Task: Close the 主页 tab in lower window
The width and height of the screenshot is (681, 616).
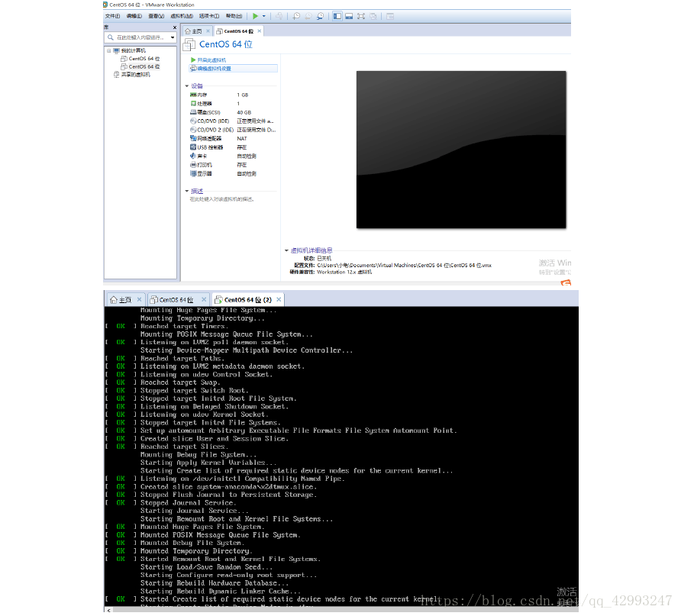Action: [140, 299]
